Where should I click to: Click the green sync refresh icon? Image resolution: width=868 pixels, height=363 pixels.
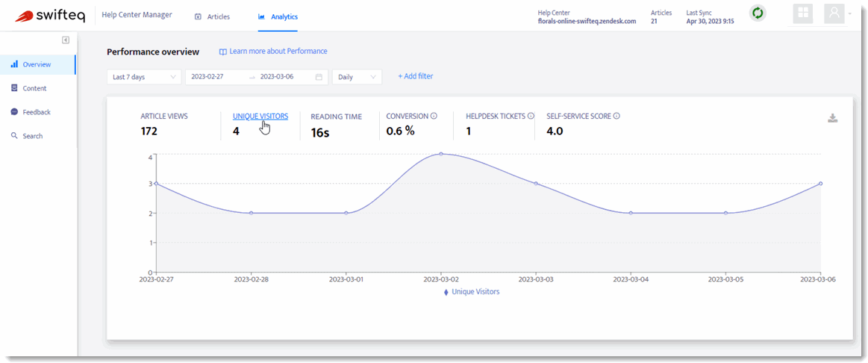click(x=758, y=13)
